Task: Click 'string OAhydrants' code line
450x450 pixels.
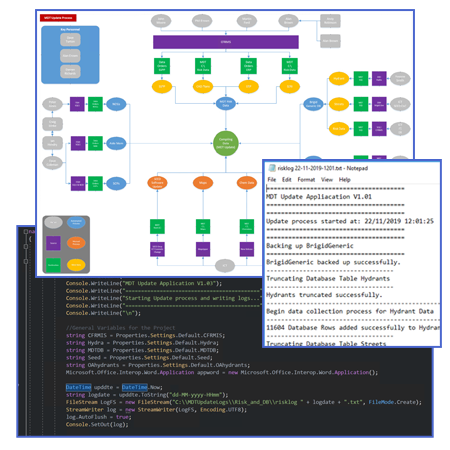Action: click(158, 365)
